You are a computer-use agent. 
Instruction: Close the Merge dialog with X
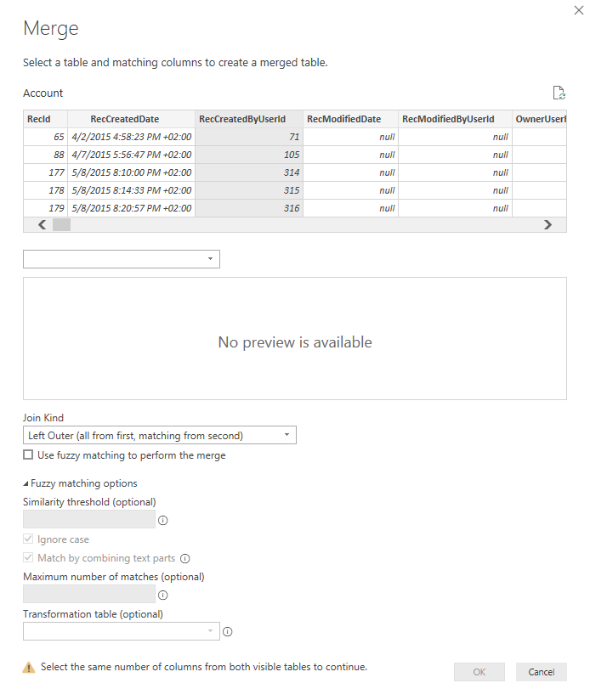tap(580, 8)
